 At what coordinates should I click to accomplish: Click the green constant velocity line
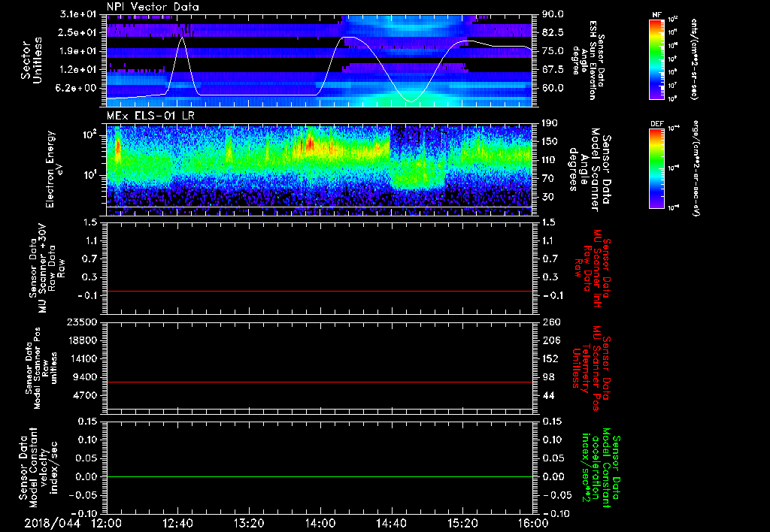click(x=319, y=476)
